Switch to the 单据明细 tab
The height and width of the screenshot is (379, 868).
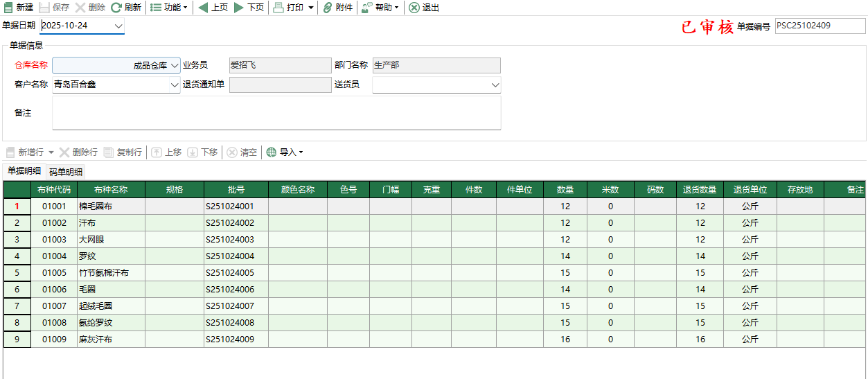[24, 171]
